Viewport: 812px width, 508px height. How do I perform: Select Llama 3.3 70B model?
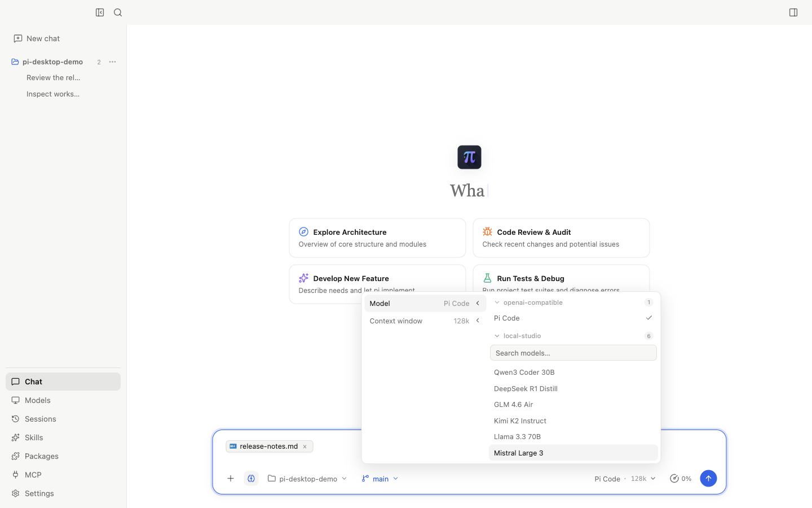coord(573,437)
